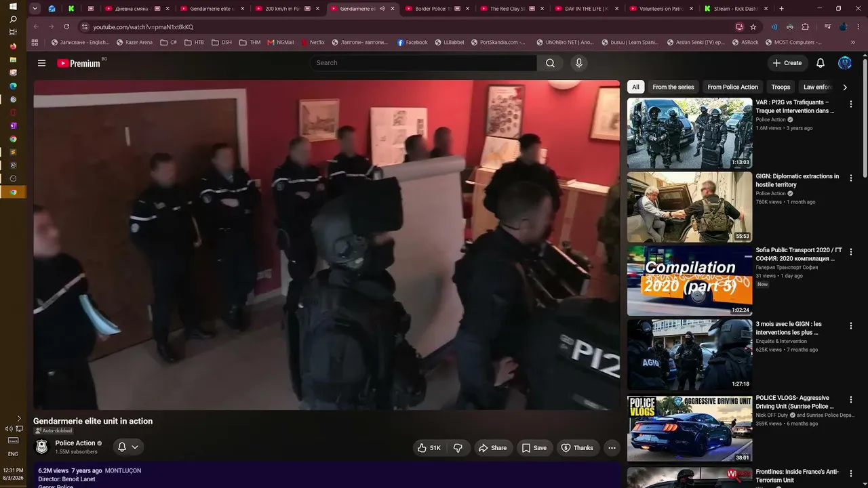This screenshot has height=488, width=868.
Task: Open the C# bookmarks folder
Action: click(169, 42)
